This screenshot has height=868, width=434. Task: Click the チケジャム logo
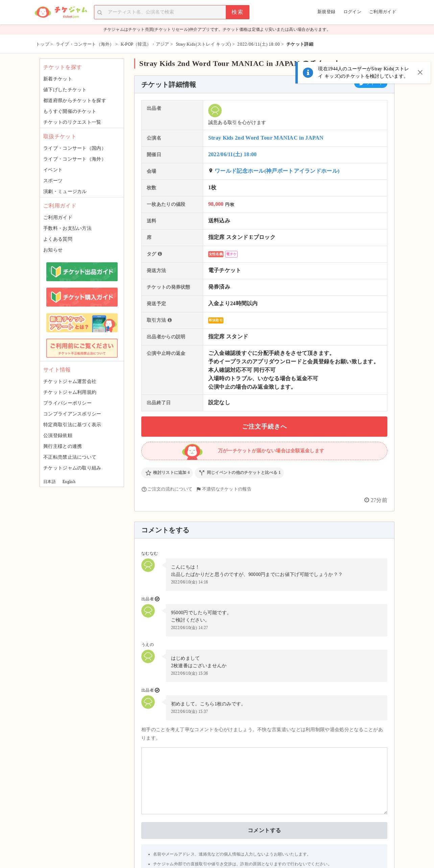[x=61, y=12]
